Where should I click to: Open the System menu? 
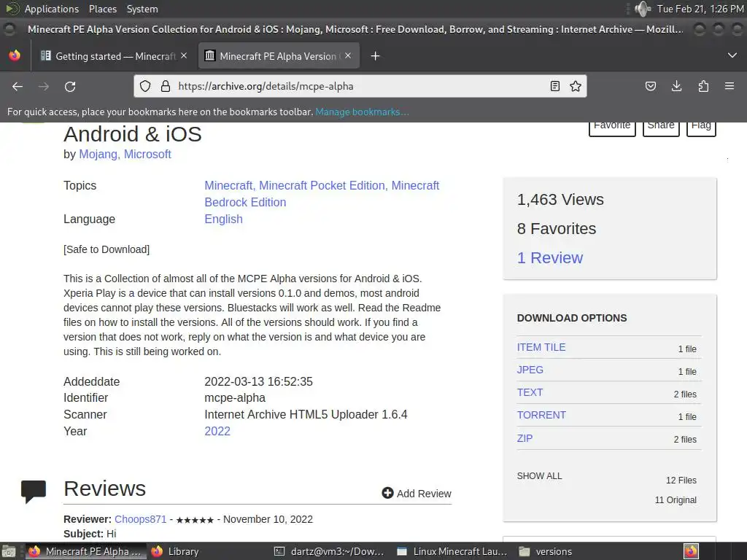point(142,9)
